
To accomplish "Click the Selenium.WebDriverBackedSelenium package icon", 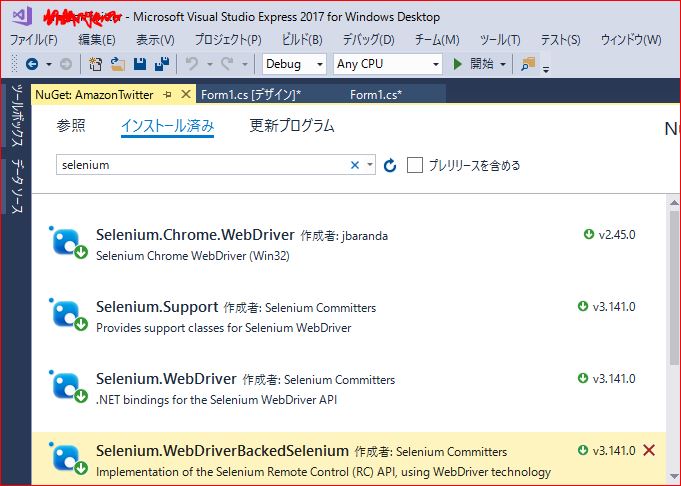I will click(x=68, y=458).
